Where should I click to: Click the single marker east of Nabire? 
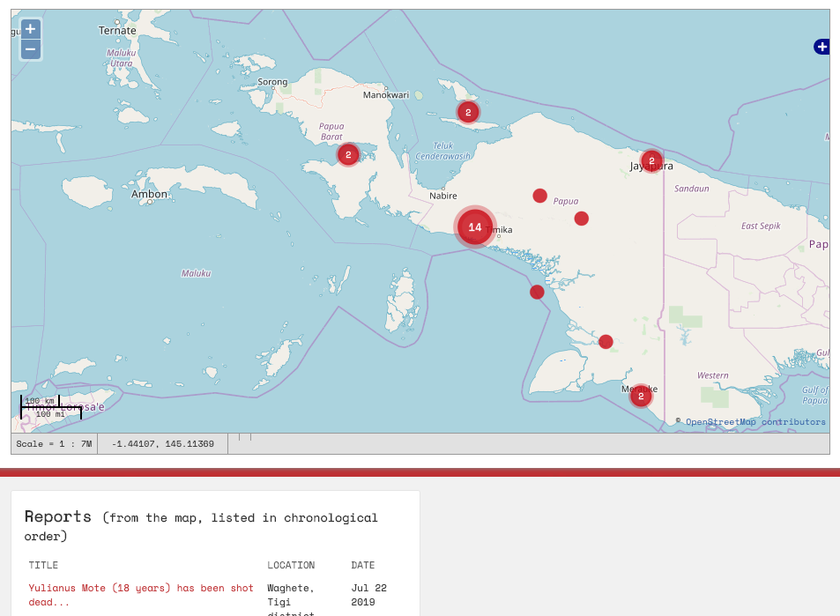point(540,196)
